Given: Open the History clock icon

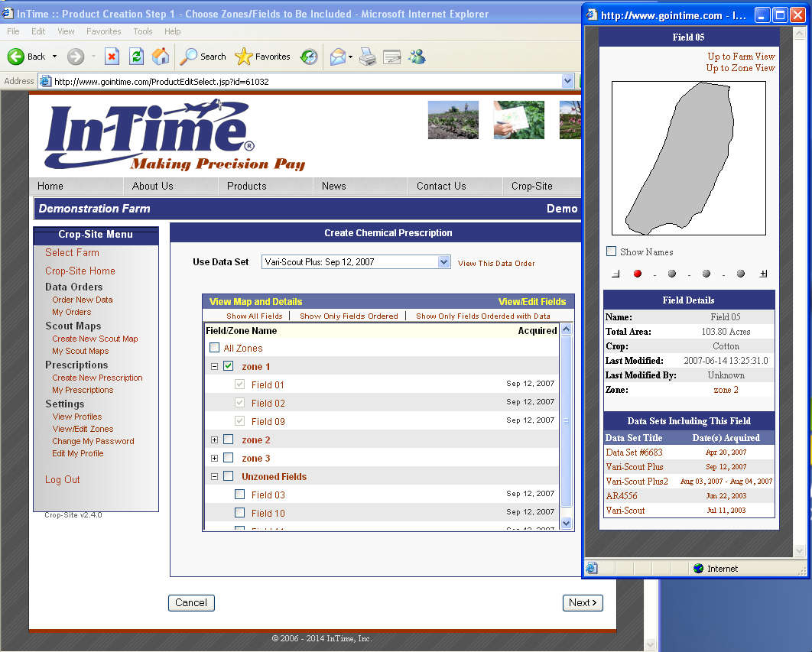Looking at the screenshot, I should point(309,57).
